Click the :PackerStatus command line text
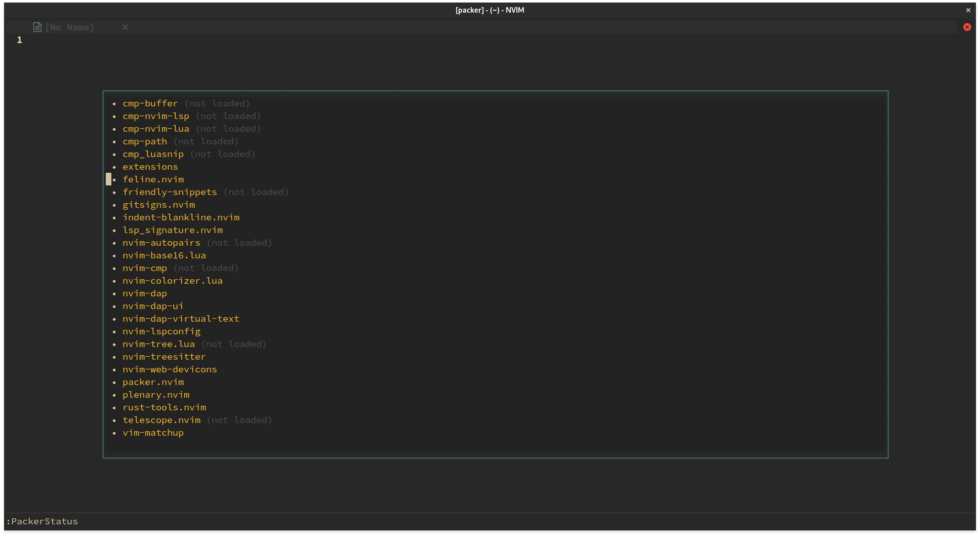Viewport: 980px width, 536px height. coord(42,521)
